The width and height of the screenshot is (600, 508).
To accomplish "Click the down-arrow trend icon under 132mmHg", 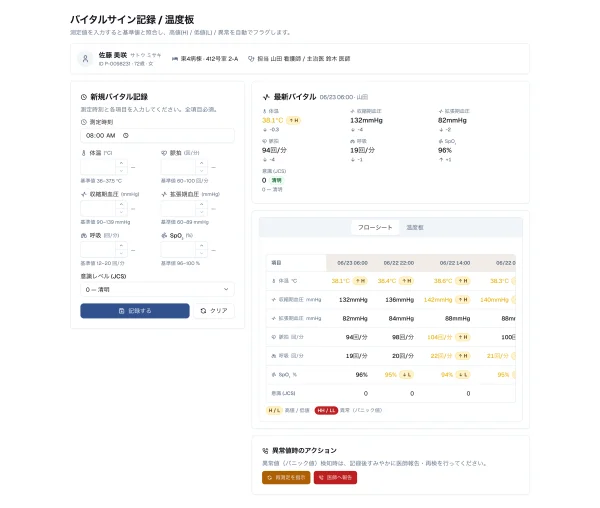I will 352,130.
